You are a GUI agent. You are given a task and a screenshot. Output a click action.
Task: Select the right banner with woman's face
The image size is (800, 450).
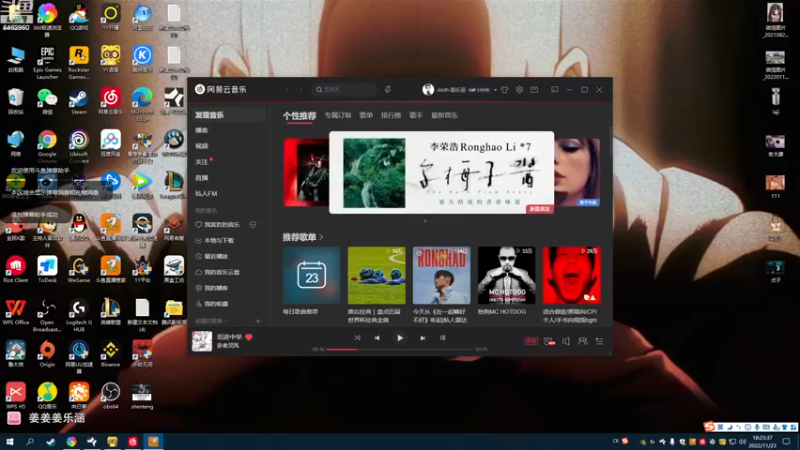(x=577, y=172)
